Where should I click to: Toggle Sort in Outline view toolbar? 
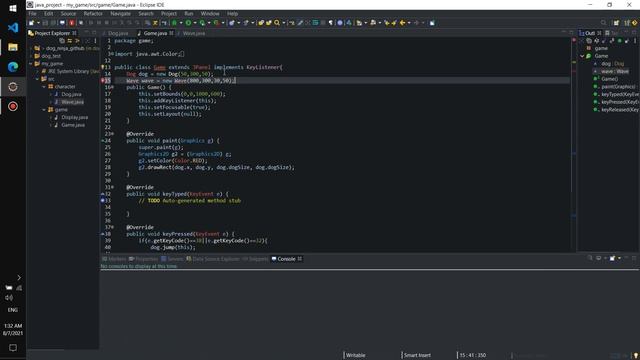click(596, 41)
